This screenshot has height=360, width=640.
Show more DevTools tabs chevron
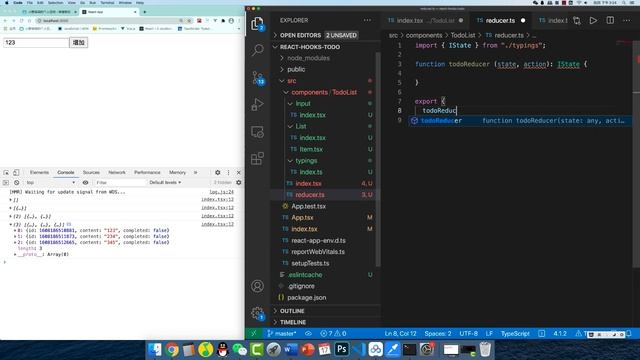click(196, 173)
